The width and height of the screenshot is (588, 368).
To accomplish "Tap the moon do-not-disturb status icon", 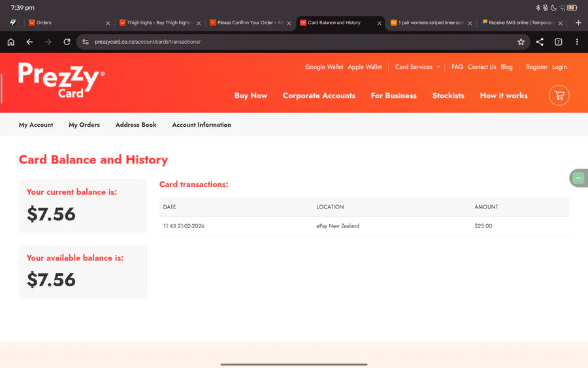I will tap(553, 7).
